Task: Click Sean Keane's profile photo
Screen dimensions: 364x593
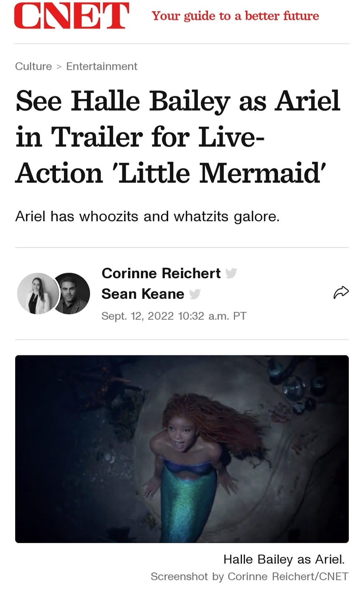Action: 72,293
